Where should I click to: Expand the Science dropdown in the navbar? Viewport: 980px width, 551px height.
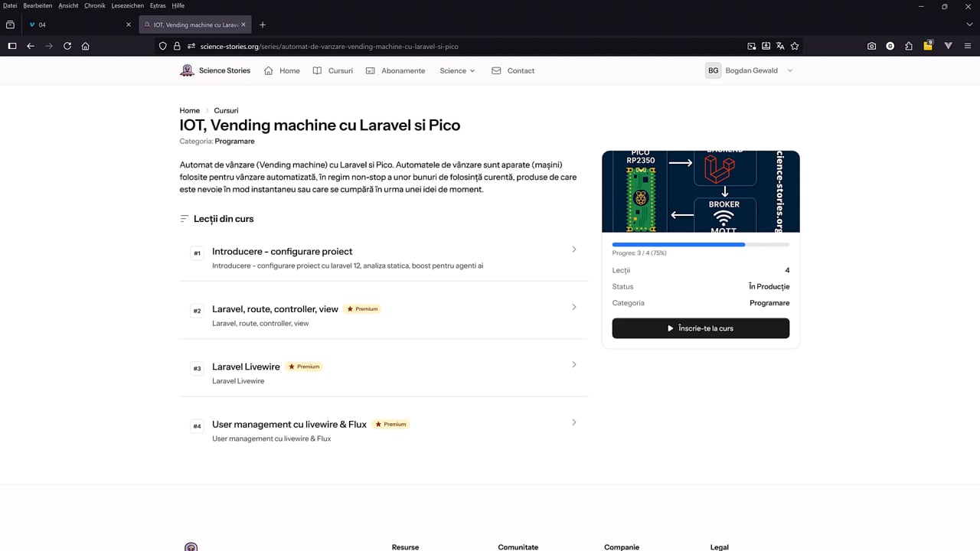[x=457, y=70]
